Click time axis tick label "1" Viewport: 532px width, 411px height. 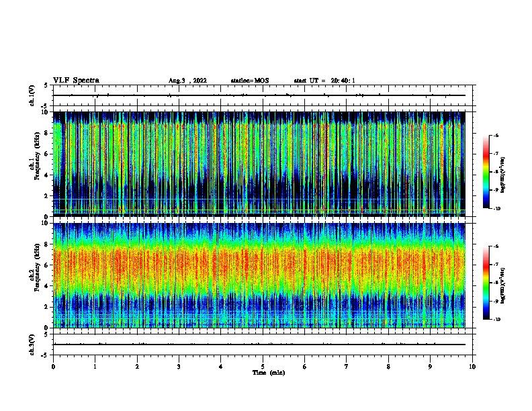(95, 367)
